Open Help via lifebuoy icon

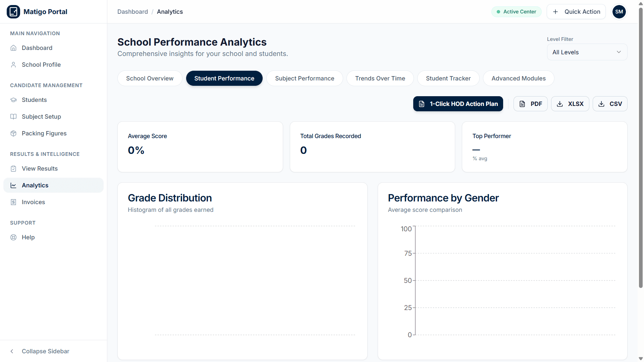coord(13,237)
